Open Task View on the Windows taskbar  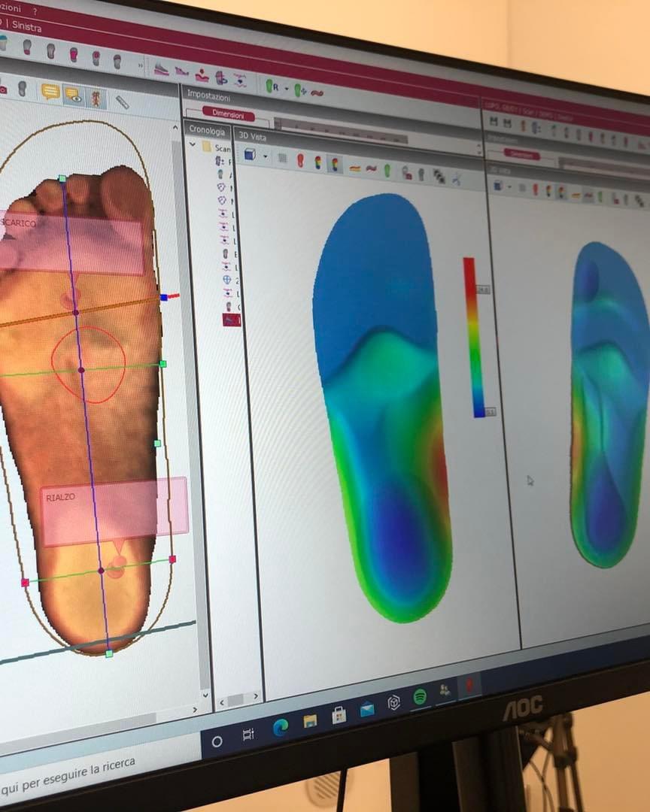[x=248, y=735]
